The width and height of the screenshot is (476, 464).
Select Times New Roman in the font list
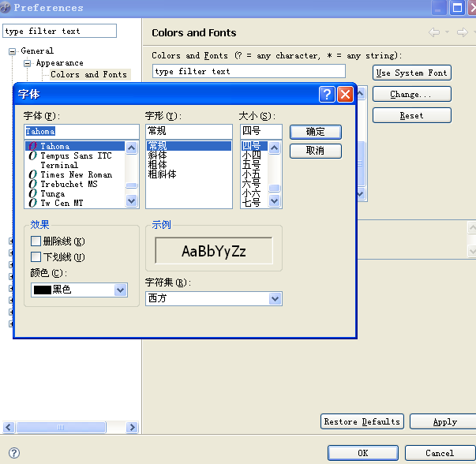(77, 175)
